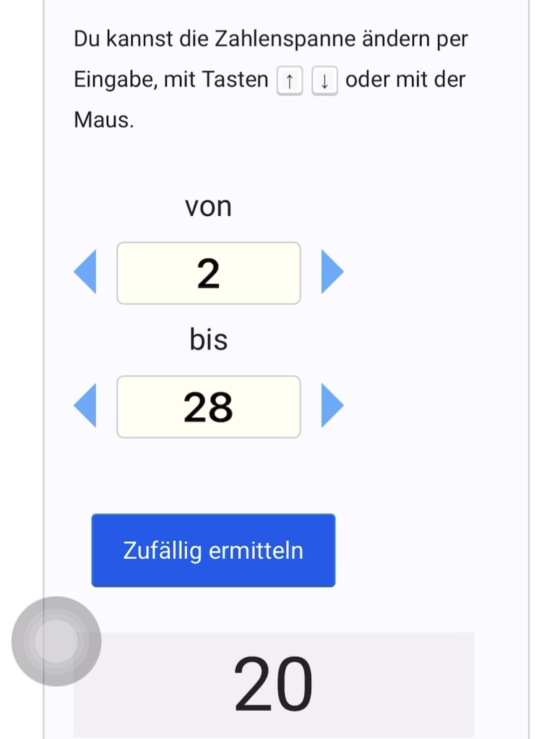Tap the random result number 20
This screenshot has height=739, width=560.
(x=273, y=684)
